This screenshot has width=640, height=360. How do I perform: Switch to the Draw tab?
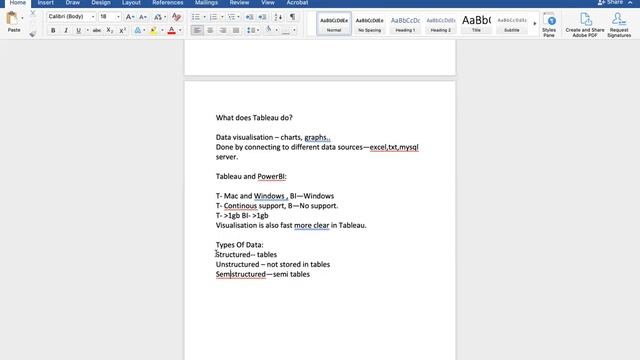(73, 2)
